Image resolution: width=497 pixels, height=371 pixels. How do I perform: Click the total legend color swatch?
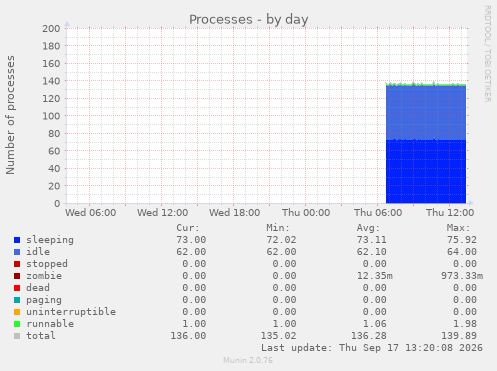[x=17, y=336]
